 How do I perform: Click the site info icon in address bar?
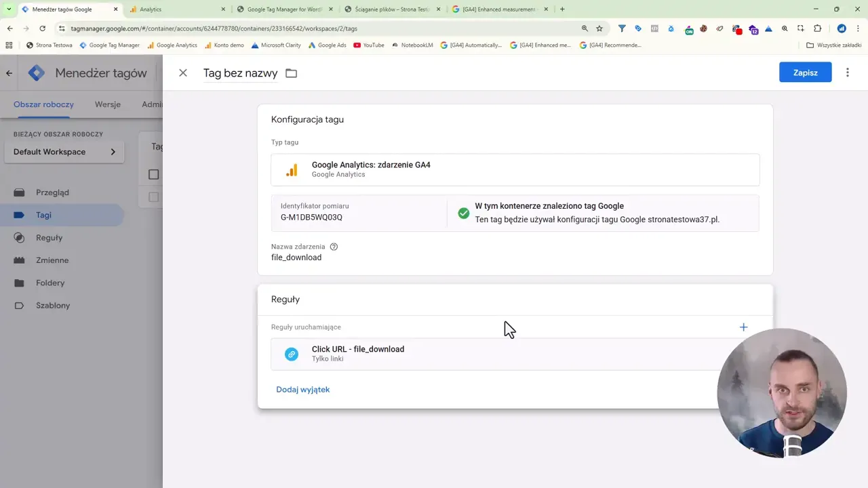click(x=61, y=29)
